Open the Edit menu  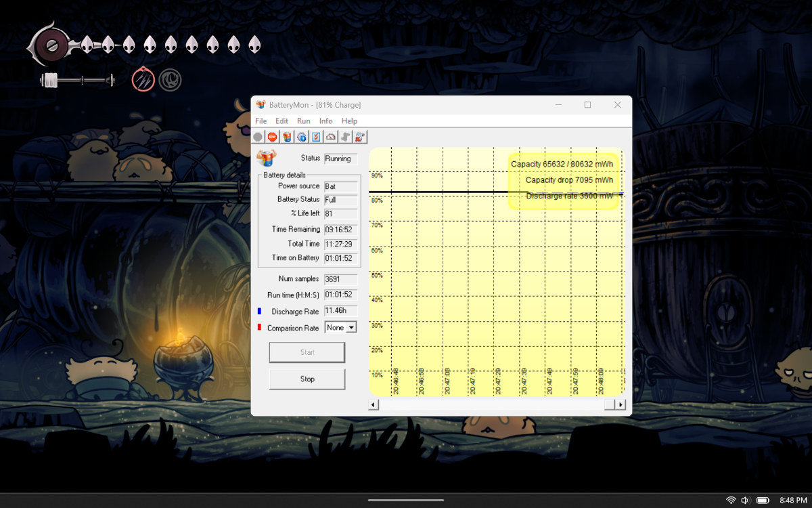click(x=281, y=121)
